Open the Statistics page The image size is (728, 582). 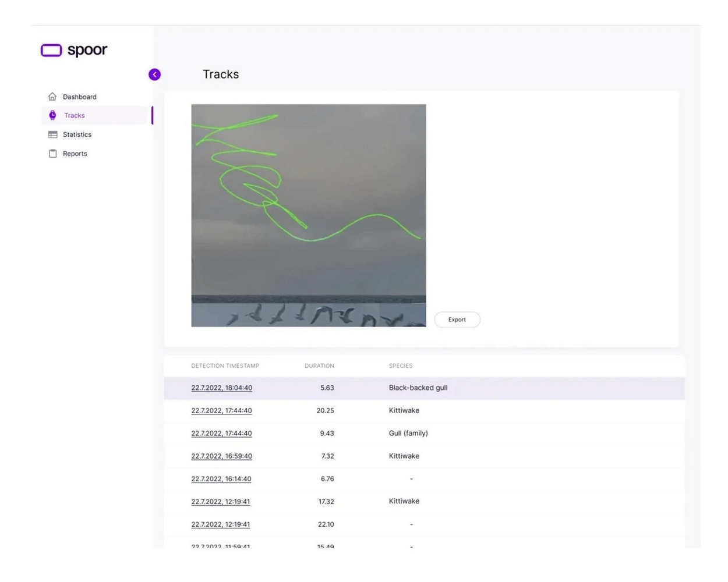tap(77, 134)
